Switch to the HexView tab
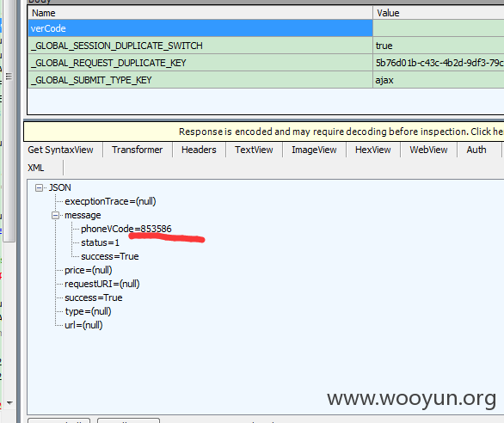The image size is (504, 423). (x=373, y=150)
